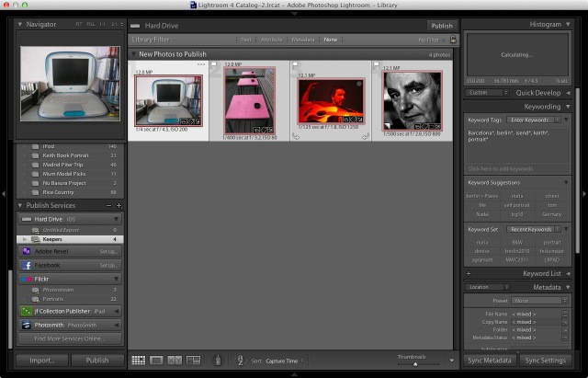Rotate guitar photo counterclockwise
The height and width of the screenshot is (378, 588).
coord(296,137)
